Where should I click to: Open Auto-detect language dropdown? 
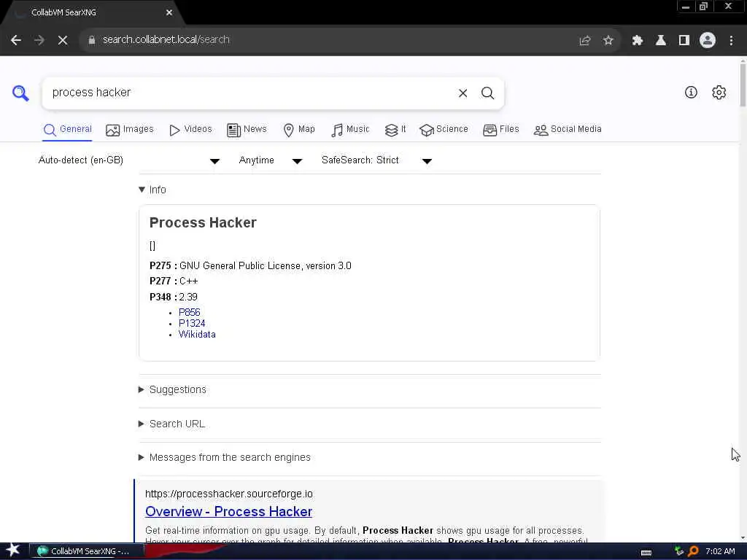128,160
